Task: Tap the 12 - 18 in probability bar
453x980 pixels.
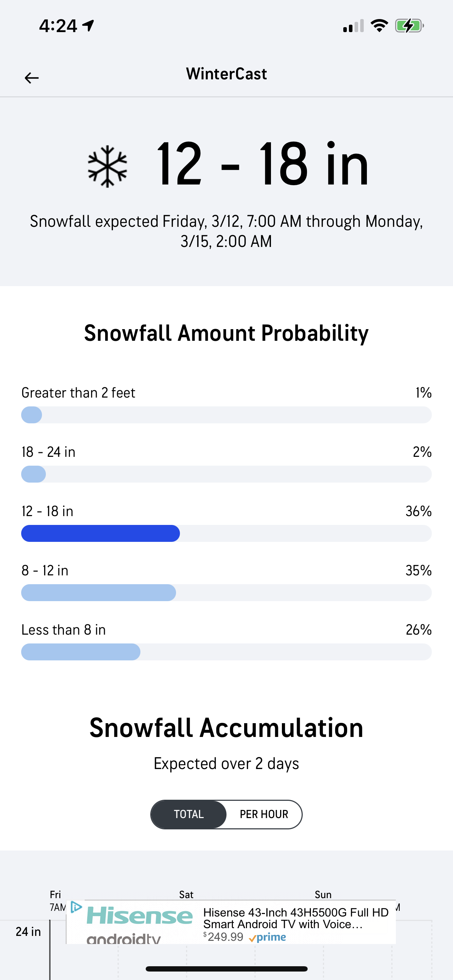Action: pyautogui.click(x=226, y=533)
